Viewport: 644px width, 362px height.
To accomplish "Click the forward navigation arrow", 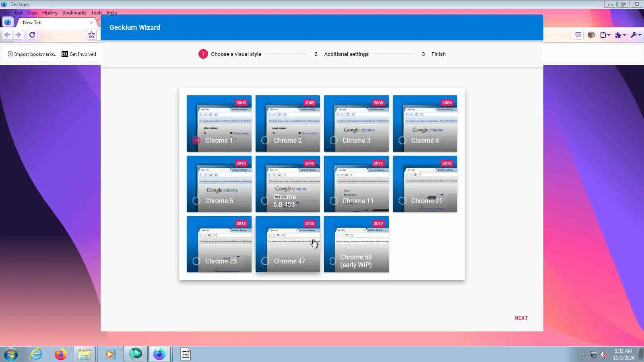I will [18, 35].
